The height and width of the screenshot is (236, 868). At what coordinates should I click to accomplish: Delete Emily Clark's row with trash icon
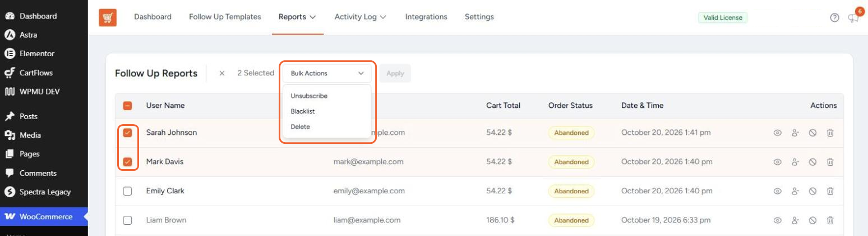[830, 191]
